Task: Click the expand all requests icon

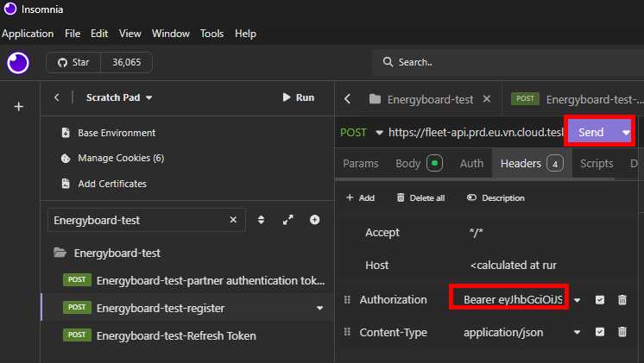Action: [288, 220]
